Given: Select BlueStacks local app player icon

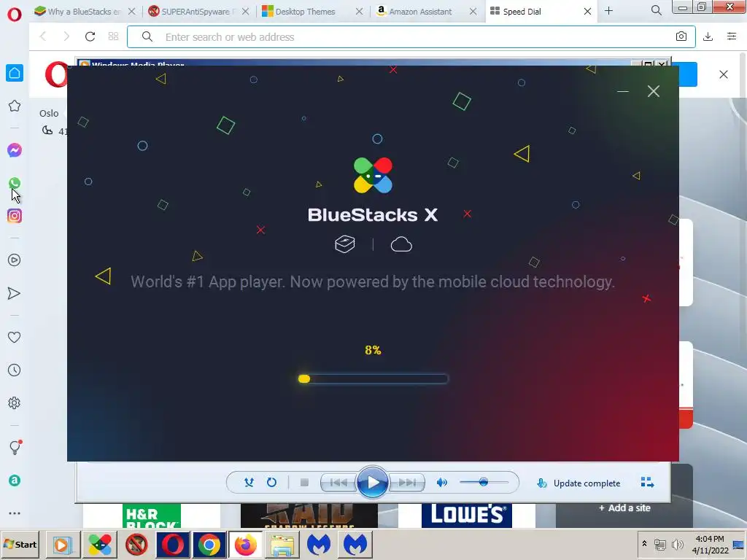Looking at the screenshot, I should click(x=345, y=244).
